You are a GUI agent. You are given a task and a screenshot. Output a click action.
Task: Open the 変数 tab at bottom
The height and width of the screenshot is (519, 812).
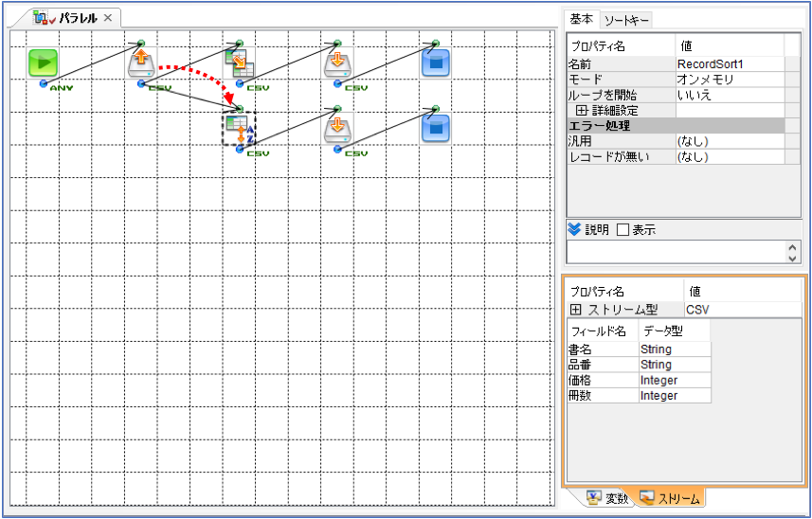[609, 499]
